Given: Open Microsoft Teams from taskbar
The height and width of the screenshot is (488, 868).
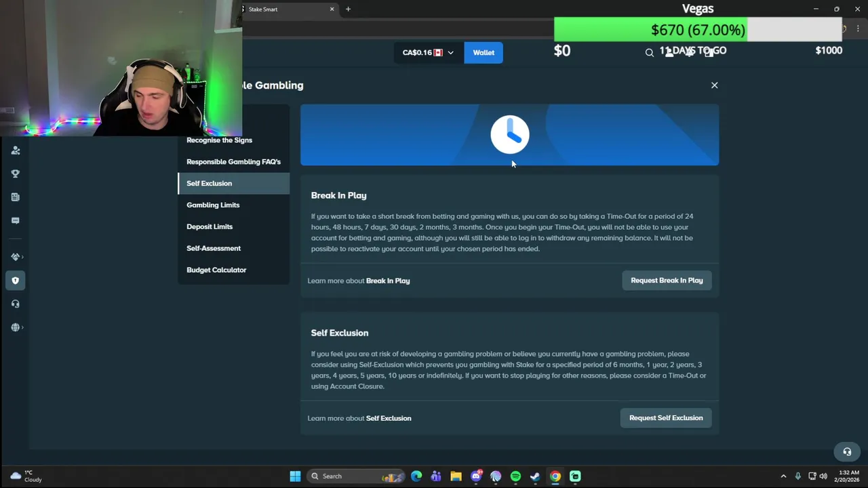Looking at the screenshot, I should pos(436,476).
